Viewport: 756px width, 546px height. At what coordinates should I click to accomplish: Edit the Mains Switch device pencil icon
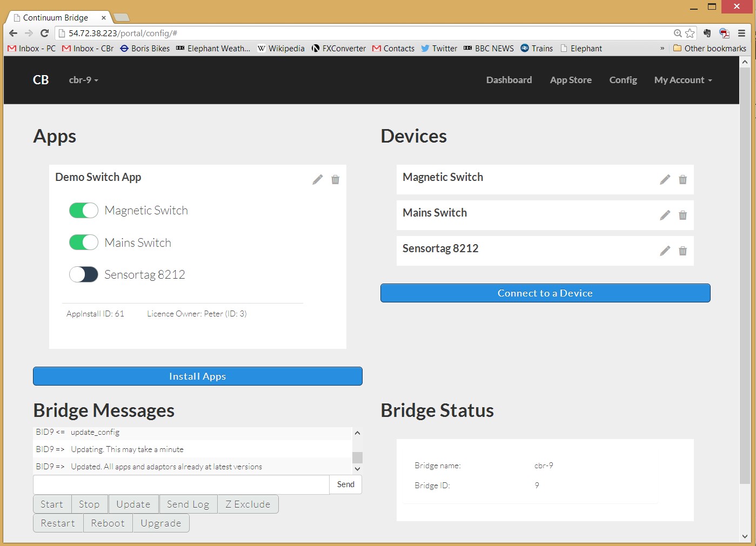click(665, 215)
